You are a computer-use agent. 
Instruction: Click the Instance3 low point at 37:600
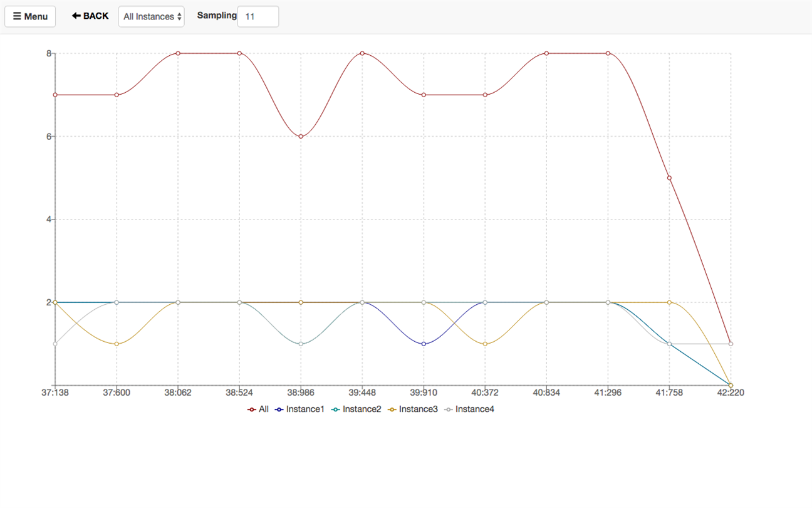pyautogui.click(x=117, y=344)
